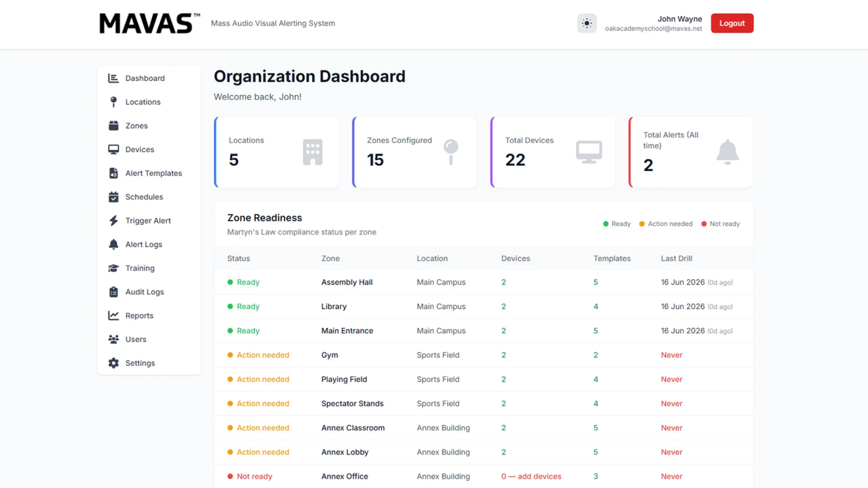The width and height of the screenshot is (868, 488).
Task: Open the Schedules sidebar link
Action: (x=149, y=197)
